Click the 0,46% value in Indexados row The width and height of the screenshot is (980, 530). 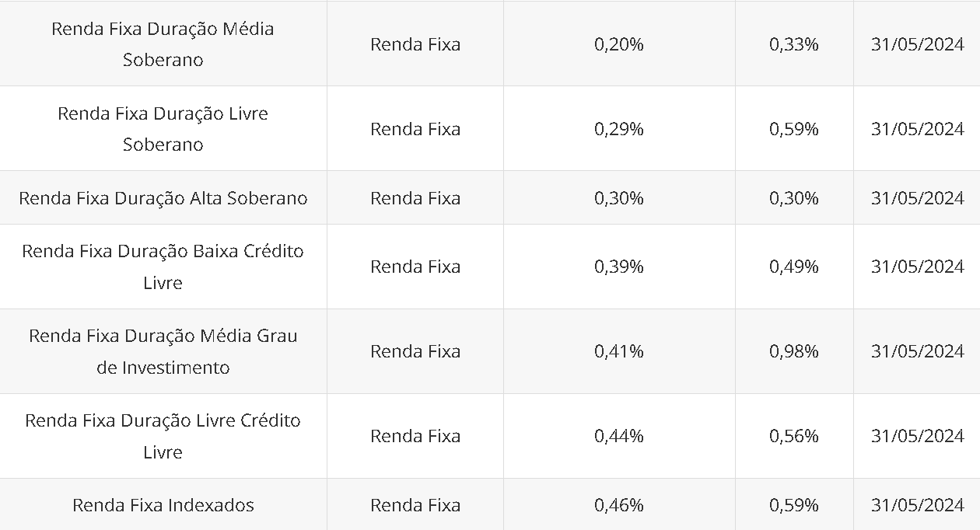click(x=619, y=505)
